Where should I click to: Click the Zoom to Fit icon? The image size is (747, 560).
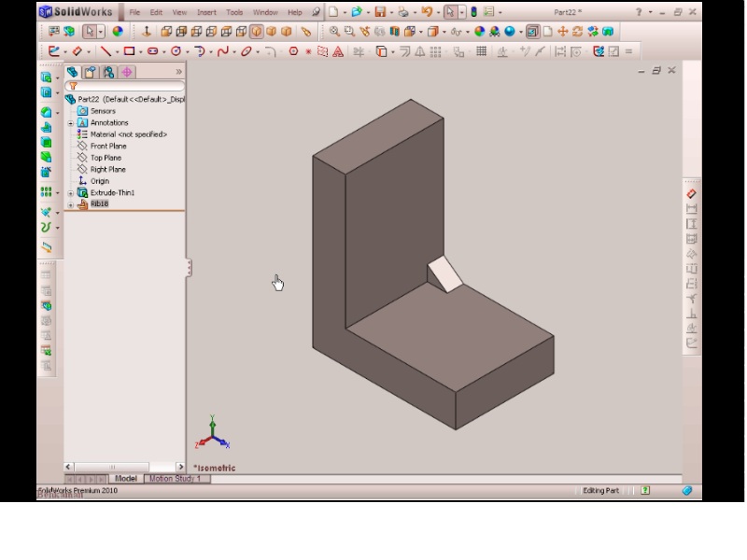(x=334, y=32)
